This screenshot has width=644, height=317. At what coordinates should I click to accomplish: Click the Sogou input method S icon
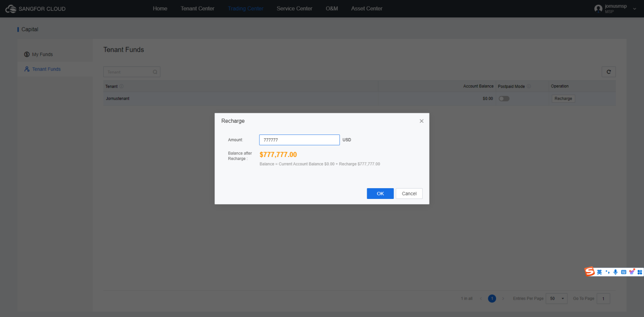(590, 272)
